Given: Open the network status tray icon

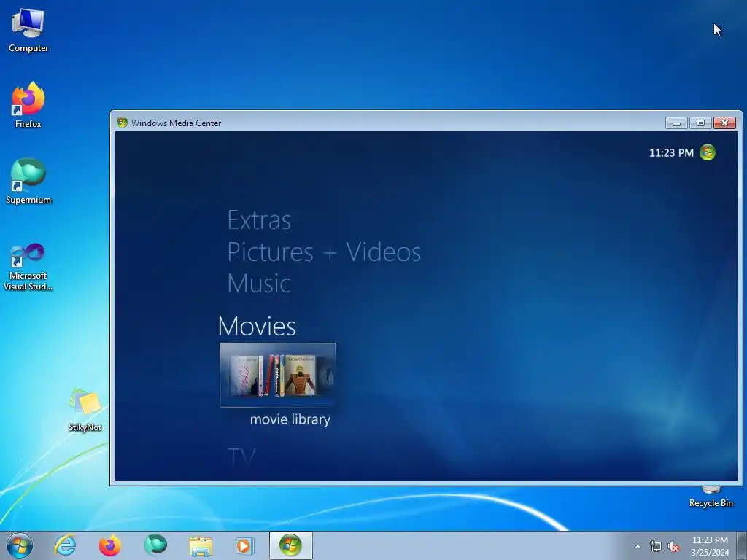Looking at the screenshot, I should coord(656,546).
